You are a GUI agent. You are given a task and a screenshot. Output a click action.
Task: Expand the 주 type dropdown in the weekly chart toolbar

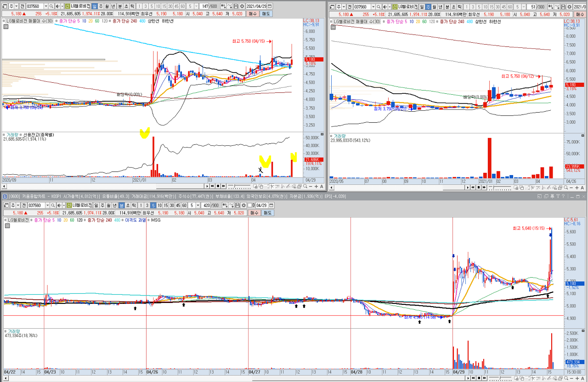[344, 7]
